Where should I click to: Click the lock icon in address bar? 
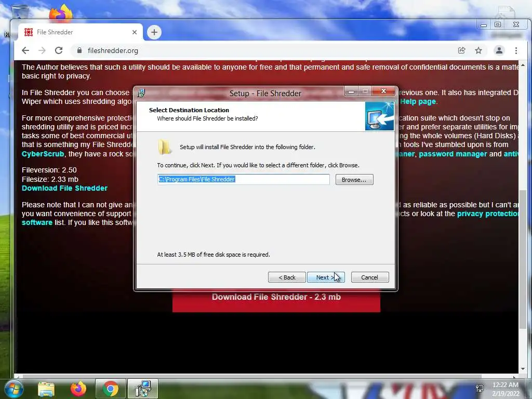pos(79,50)
